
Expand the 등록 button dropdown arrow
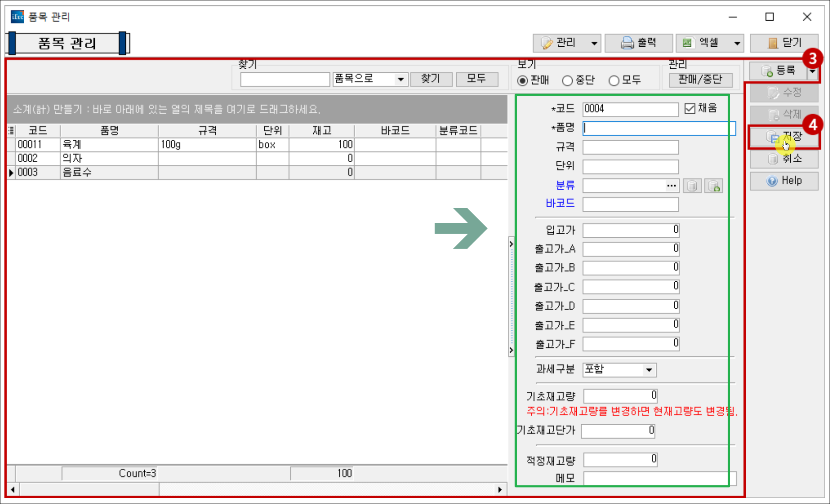click(813, 71)
